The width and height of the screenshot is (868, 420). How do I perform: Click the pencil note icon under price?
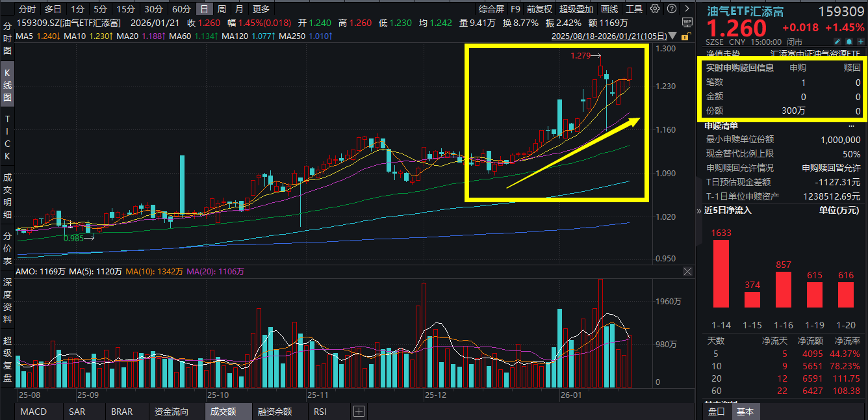tap(838, 42)
